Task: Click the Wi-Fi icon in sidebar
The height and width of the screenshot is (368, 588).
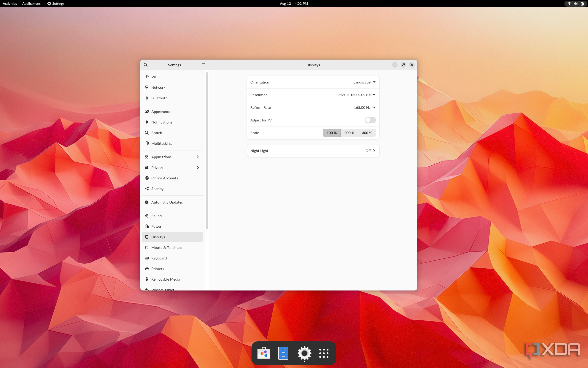Action: click(147, 77)
